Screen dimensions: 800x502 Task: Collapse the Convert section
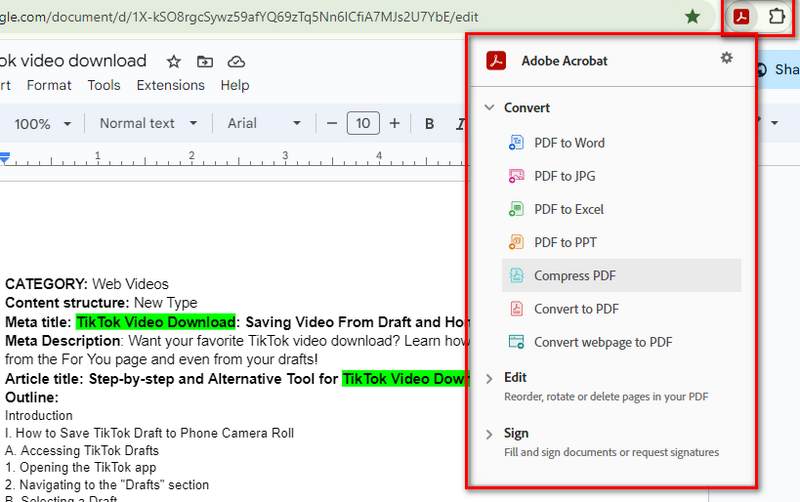click(489, 108)
